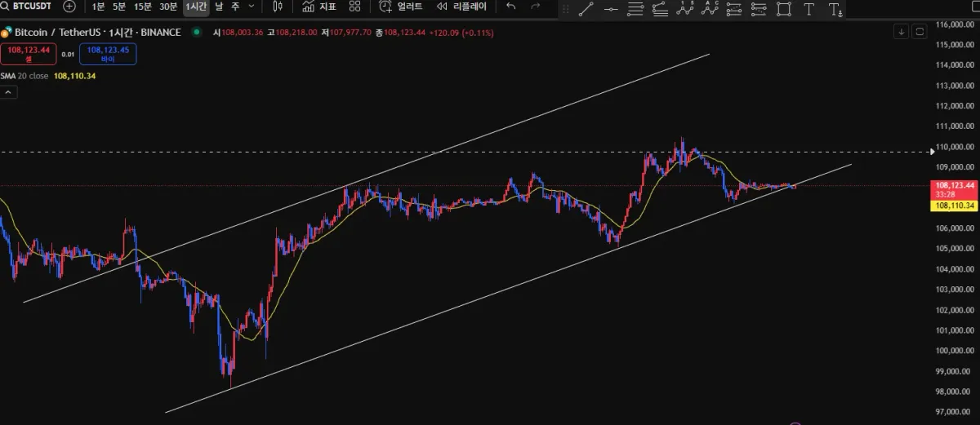Click the dashed horizontal line arrow marker
Screen dimensions: 980x425
pos(933,151)
